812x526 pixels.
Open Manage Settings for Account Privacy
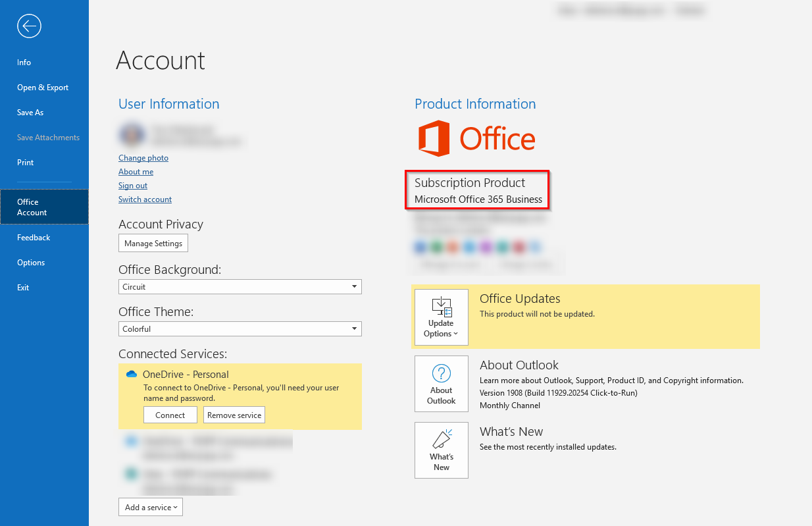tap(153, 243)
